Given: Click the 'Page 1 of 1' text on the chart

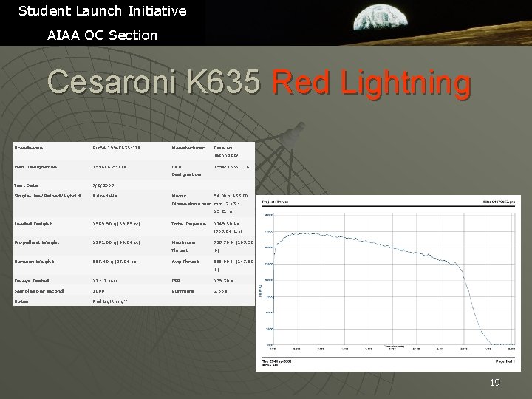Looking at the screenshot, I should click(x=505, y=361).
